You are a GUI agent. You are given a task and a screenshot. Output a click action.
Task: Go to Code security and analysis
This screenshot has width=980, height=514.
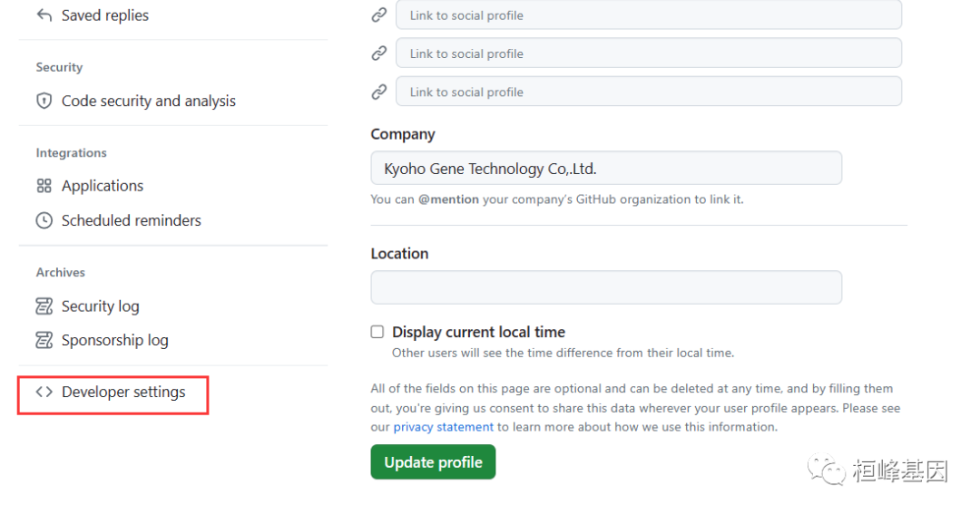pos(148,101)
